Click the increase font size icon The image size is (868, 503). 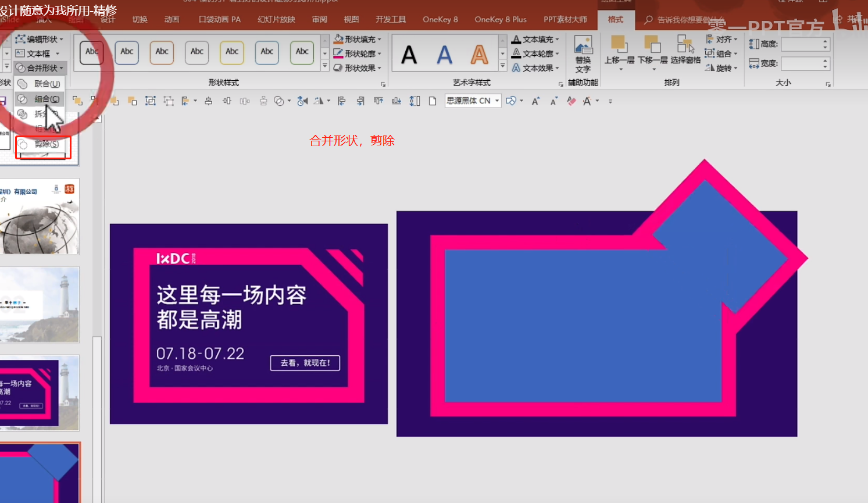click(x=535, y=101)
